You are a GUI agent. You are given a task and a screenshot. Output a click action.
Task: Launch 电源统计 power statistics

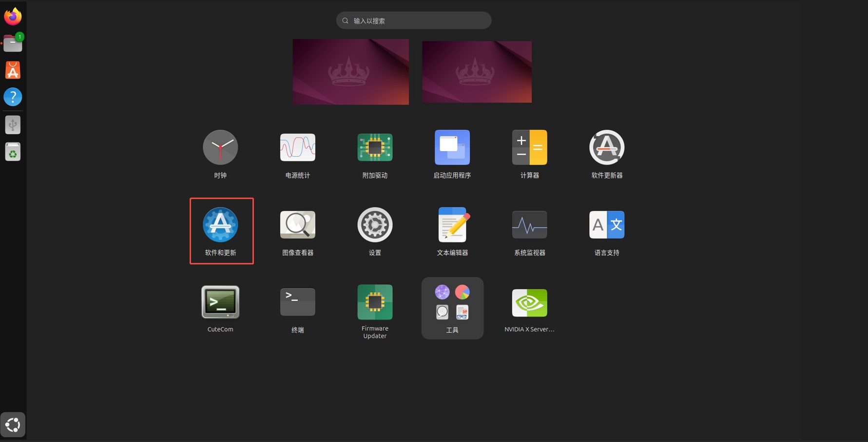point(297,147)
